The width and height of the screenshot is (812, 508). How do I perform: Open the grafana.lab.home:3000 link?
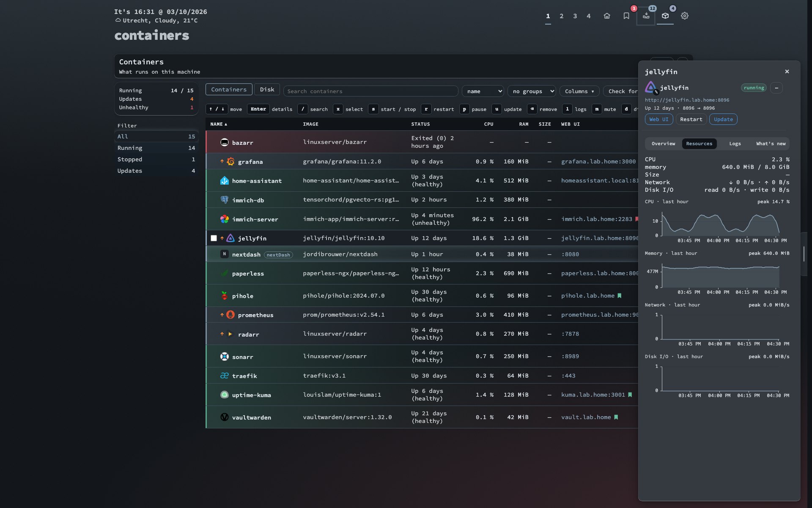(x=598, y=161)
